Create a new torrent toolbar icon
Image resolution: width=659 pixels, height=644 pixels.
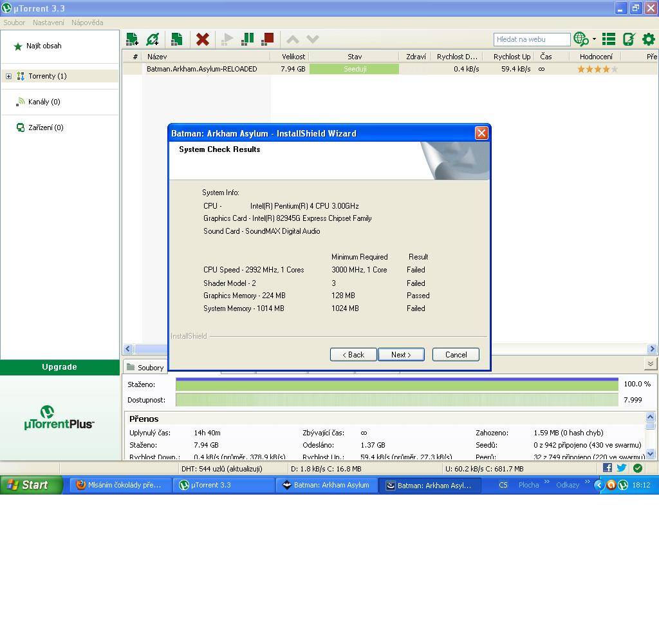click(176, 39)
